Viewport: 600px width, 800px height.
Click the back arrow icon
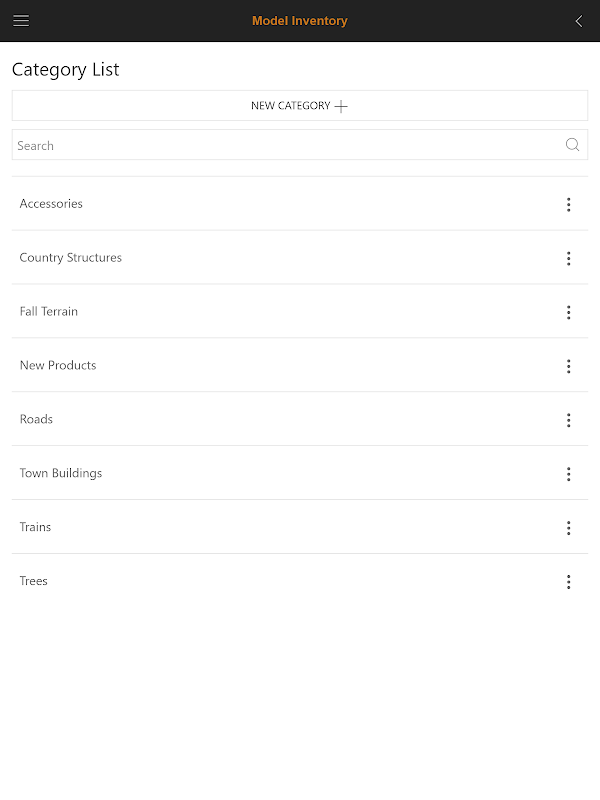tap(578, 21)
